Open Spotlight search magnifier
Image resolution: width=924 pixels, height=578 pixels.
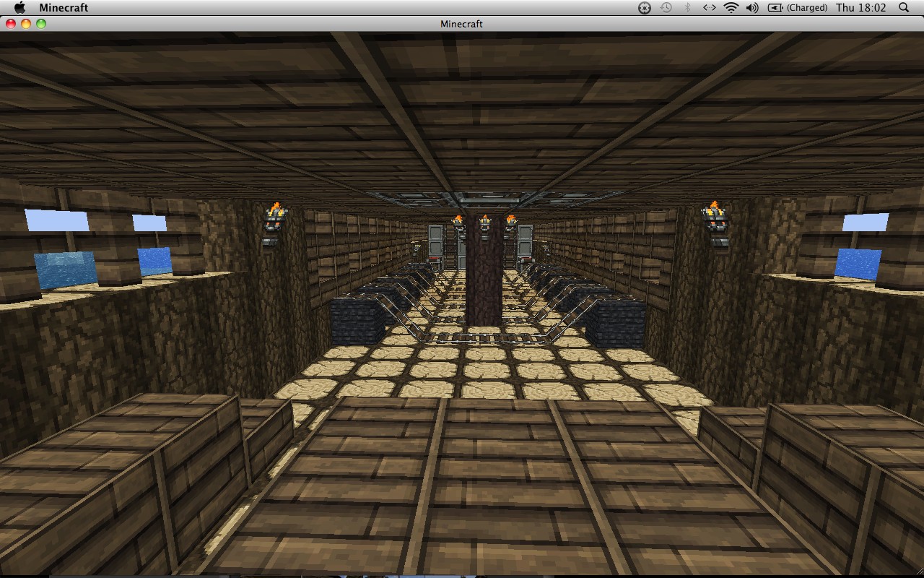(x=904, y=7)
